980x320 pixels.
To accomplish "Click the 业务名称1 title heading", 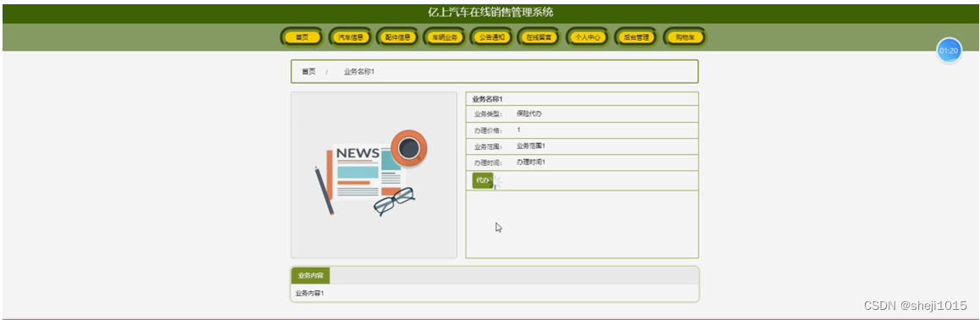I will pos(488,99).
